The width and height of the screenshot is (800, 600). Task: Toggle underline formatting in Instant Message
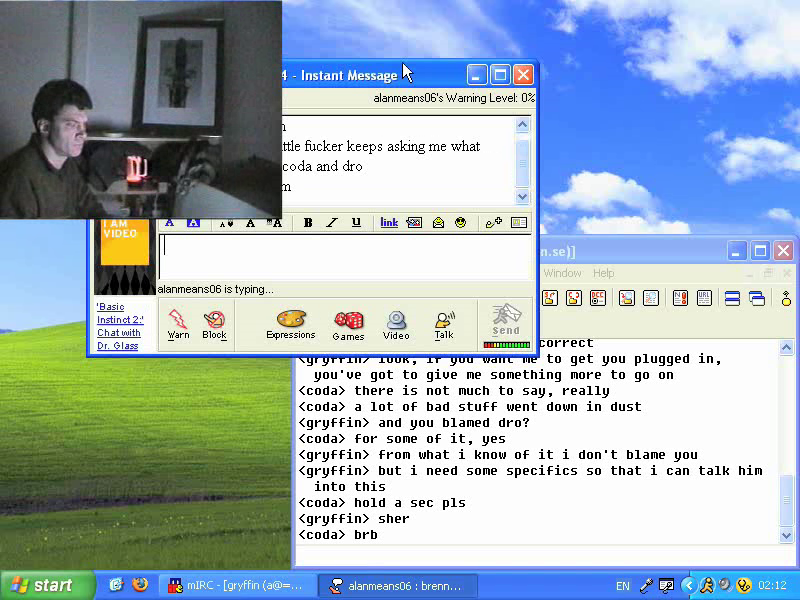pos(356,222)
